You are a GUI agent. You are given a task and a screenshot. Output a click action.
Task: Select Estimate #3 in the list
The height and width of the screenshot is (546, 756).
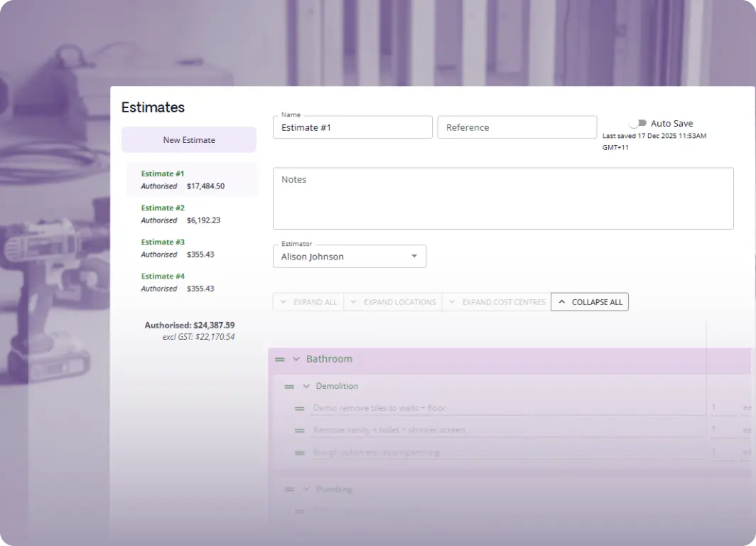[x=163, y=242]
